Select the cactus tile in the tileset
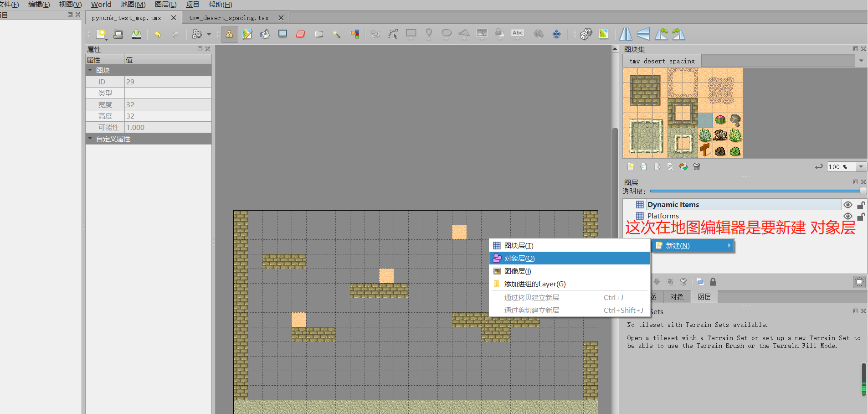Screen dimensions: 868x414 tap(720, 120)
